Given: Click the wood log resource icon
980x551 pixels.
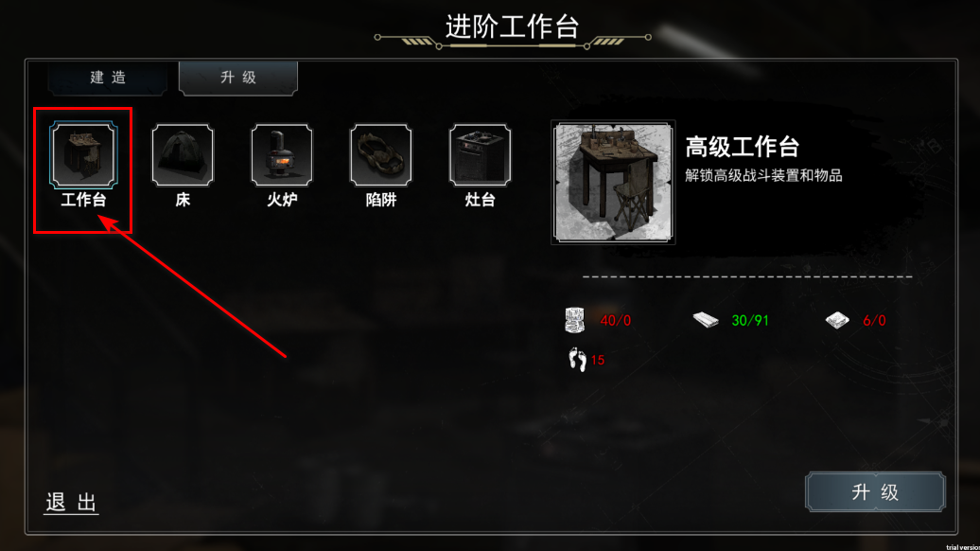Looking at the screenshot, I should coord(575,320).
